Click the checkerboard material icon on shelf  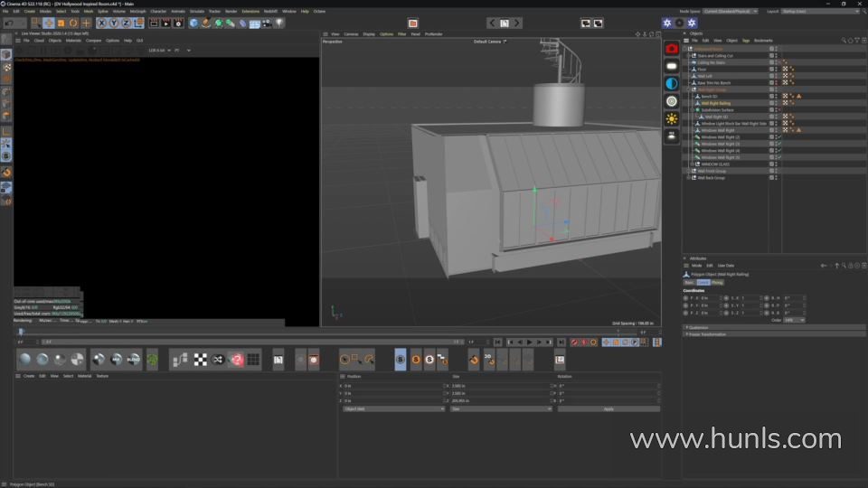(x=201, y=360)
